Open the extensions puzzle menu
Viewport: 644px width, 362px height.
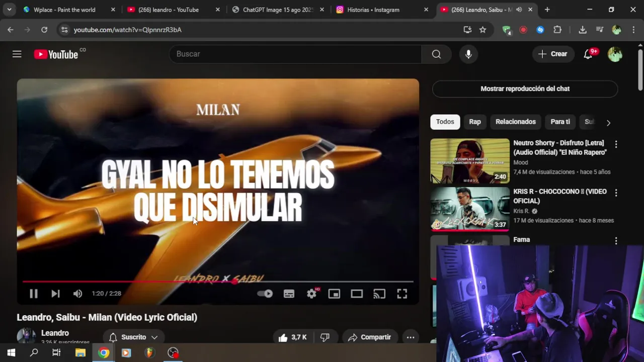(x=557, y=30)
